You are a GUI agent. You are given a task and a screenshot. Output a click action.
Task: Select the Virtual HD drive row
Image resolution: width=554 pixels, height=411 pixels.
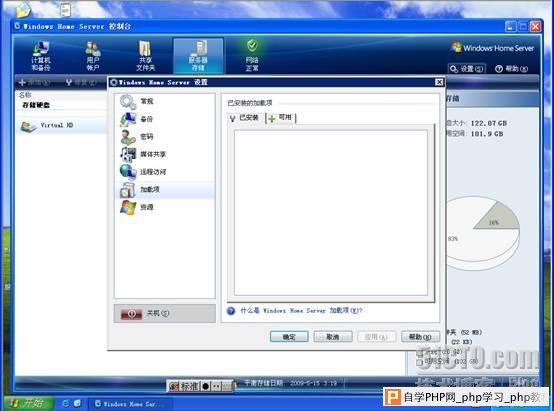click(61, 125)
